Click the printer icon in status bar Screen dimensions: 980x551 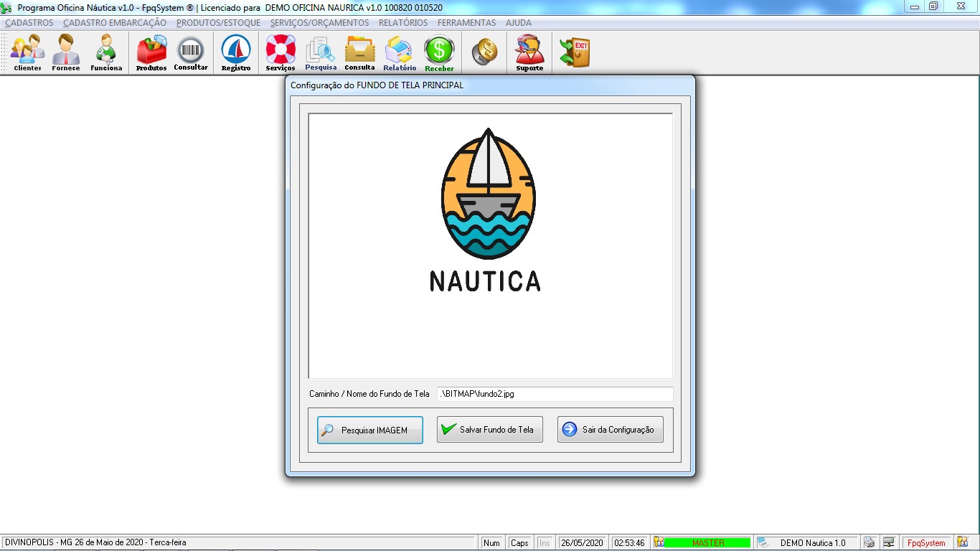pos(870,542)
